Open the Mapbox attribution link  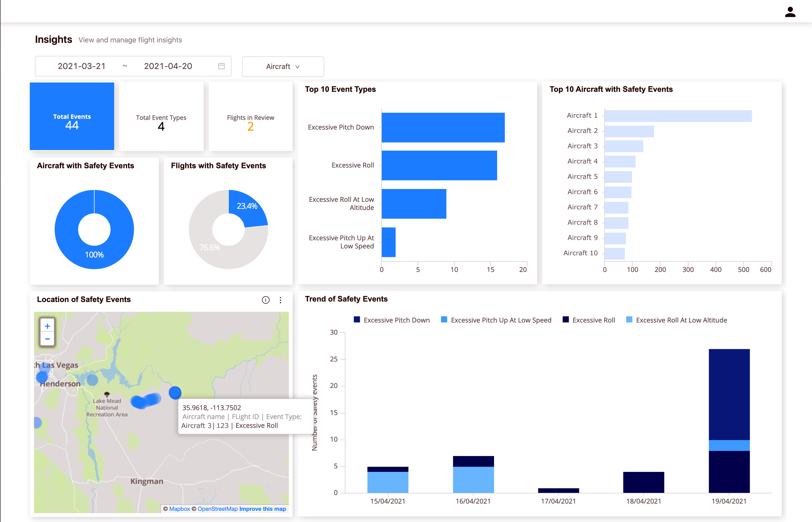click(x=180, y=509)
